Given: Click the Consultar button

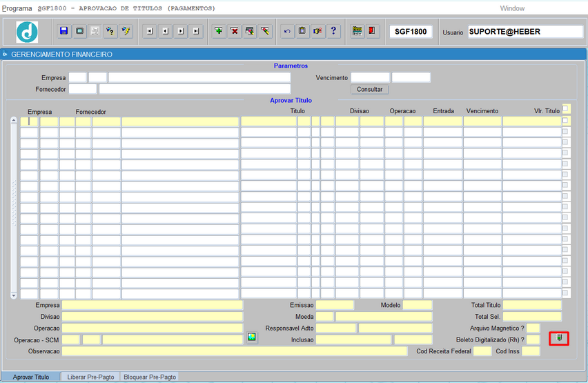Looking at the screenshot, I should click(x=370, y=89).
